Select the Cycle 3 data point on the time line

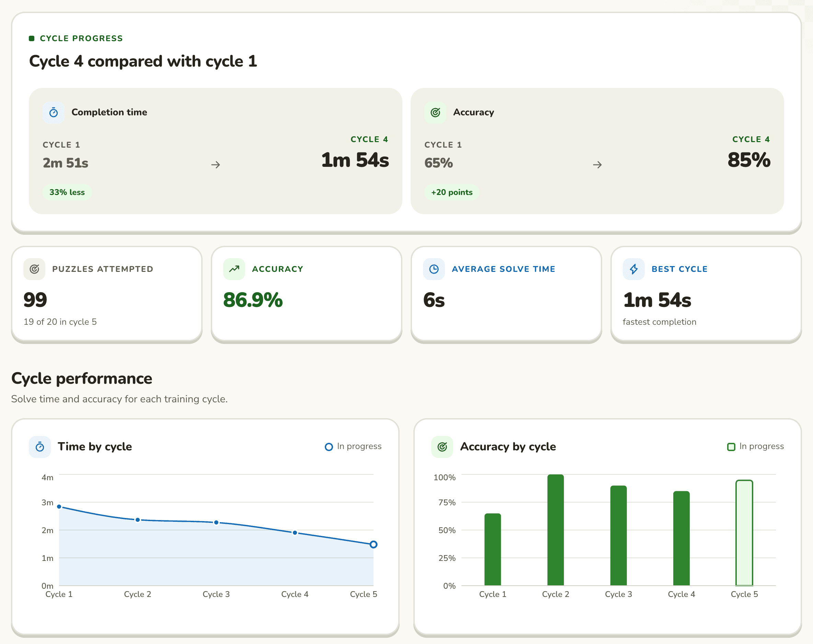pos(216,522)
